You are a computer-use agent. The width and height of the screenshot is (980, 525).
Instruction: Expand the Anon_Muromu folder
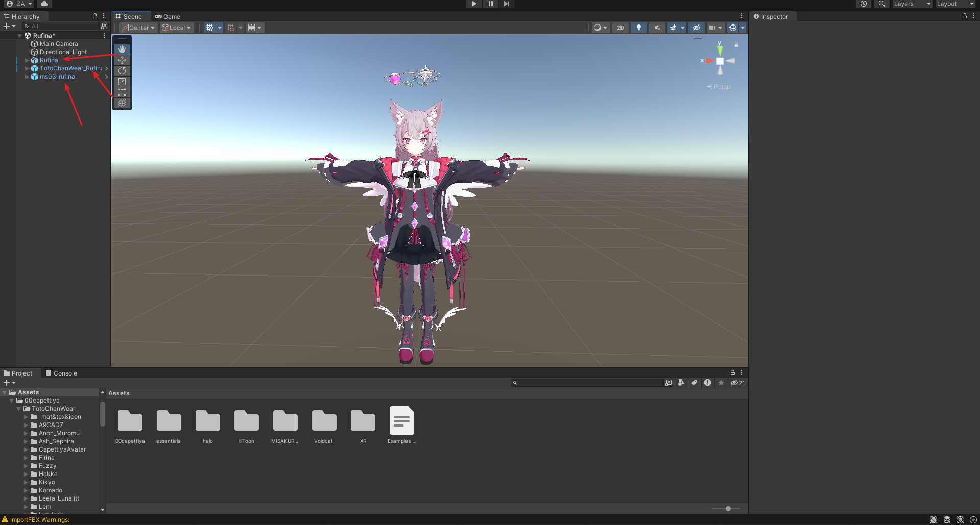(26, 433)
